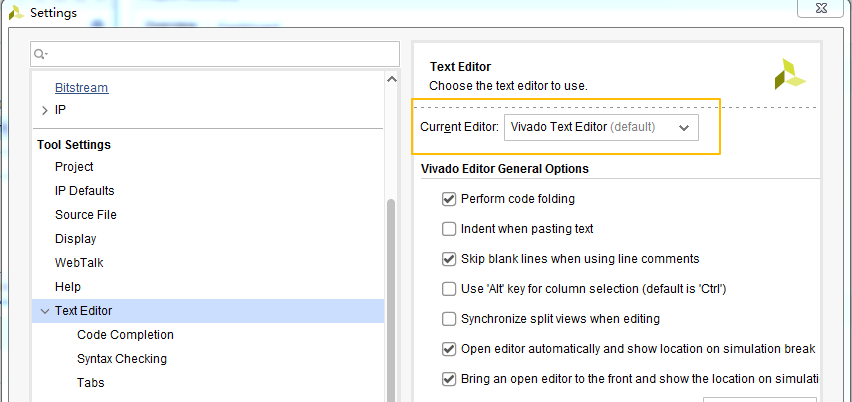The width and height of the screenshot is (852, 402).
Task: Click the Current Editor label
Action: pos(460,128)
